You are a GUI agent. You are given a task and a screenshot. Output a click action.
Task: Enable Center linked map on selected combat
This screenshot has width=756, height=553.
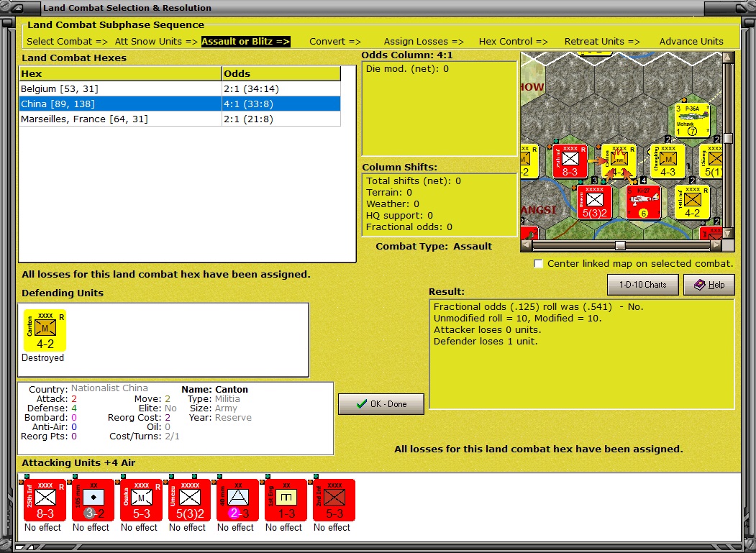click(x=539, y=264)
